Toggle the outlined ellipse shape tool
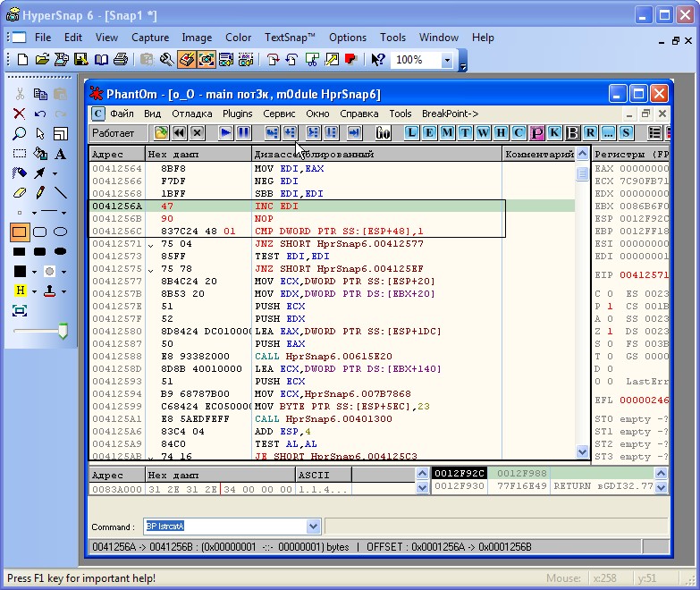The height and width of the screenshot is (590, 700). (x=60, y=232)
